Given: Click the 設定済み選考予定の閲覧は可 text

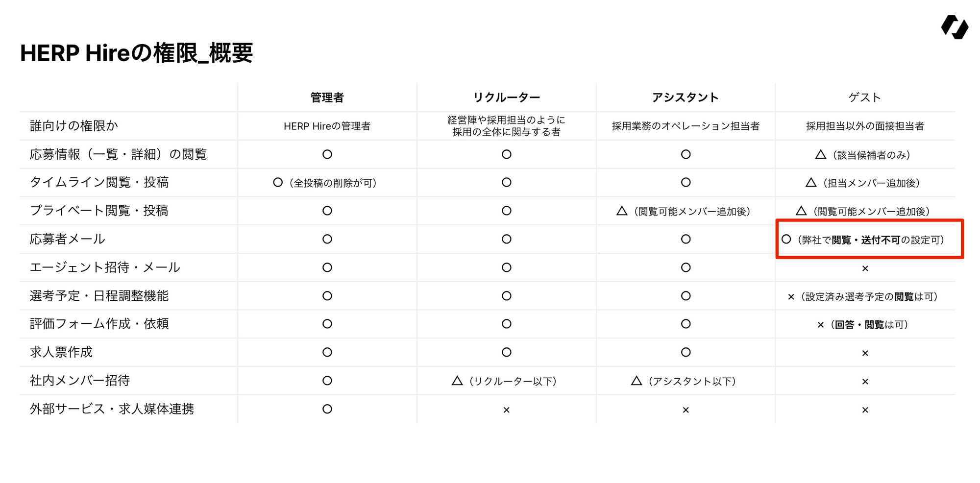Looking at the screenshot, I should tap(868, 297).
